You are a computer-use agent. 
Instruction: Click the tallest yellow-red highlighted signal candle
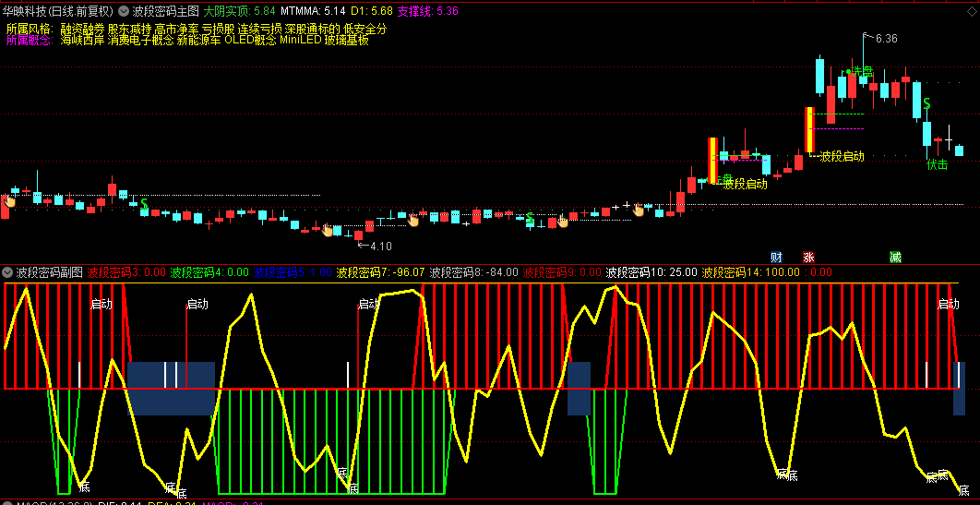point(809,130)
